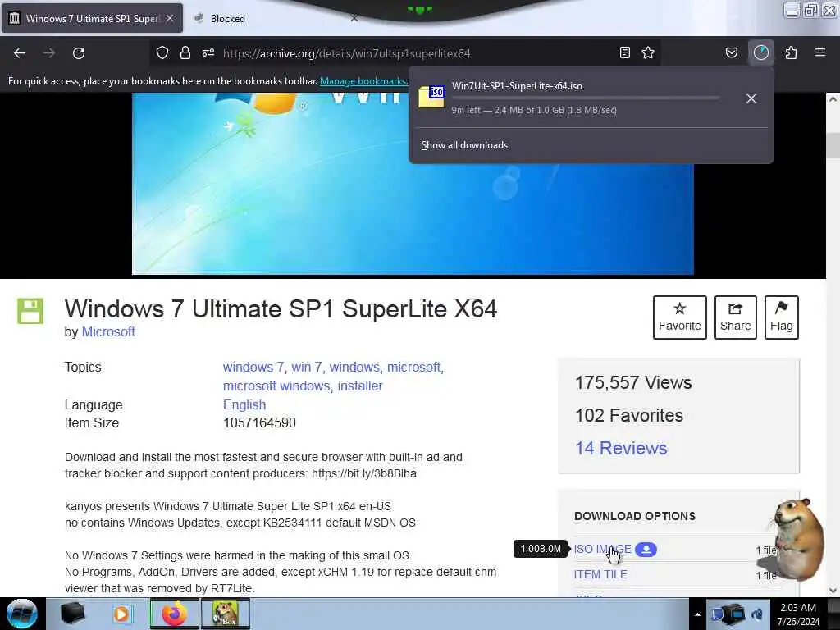Click the Item Size value 1057164590
The width and height of the screenshot is (840, 630).
tap(259, 423)
